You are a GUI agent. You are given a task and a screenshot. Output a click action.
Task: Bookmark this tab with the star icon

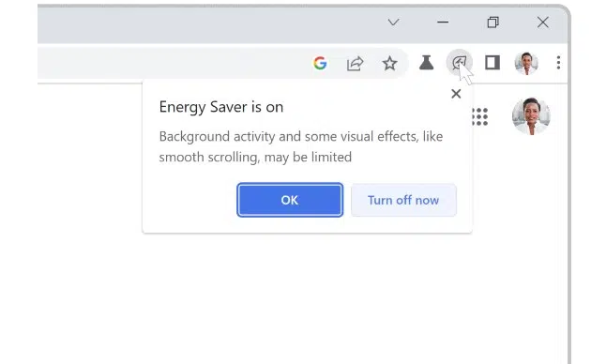click(x=389, y=63)
